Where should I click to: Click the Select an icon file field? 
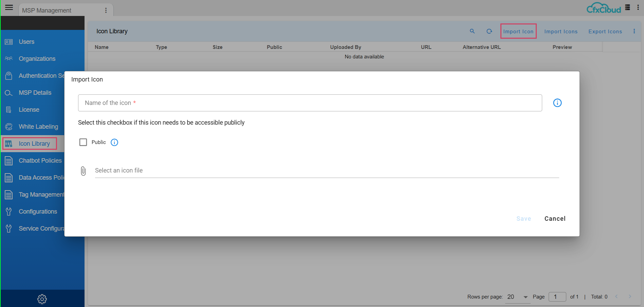327,170
